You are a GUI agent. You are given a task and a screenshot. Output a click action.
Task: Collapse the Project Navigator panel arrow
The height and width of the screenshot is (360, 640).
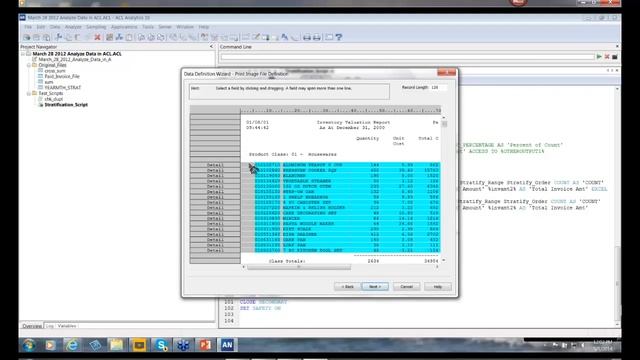tap(211, 47)
